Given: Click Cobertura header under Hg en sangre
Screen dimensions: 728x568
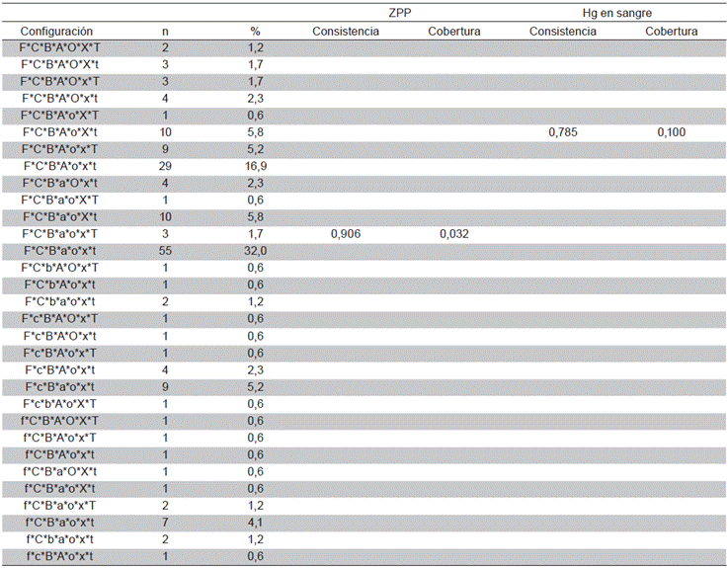Looking at the screenshot, I should tap(672, 32).
